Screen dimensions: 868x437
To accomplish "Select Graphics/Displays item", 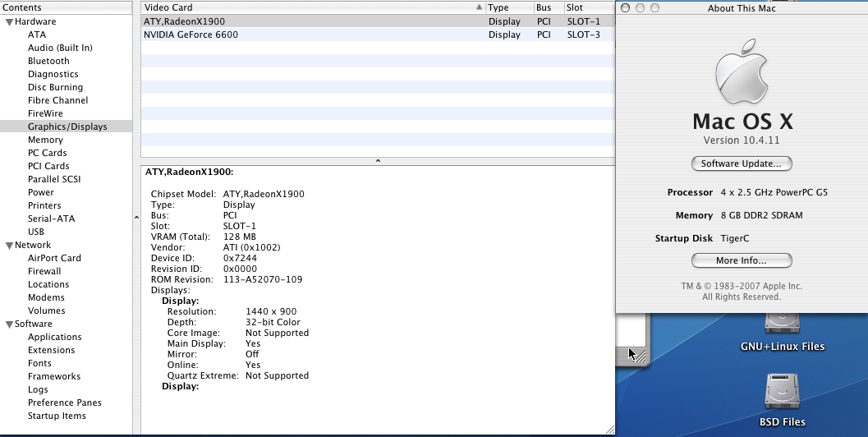I will point(67,126).
